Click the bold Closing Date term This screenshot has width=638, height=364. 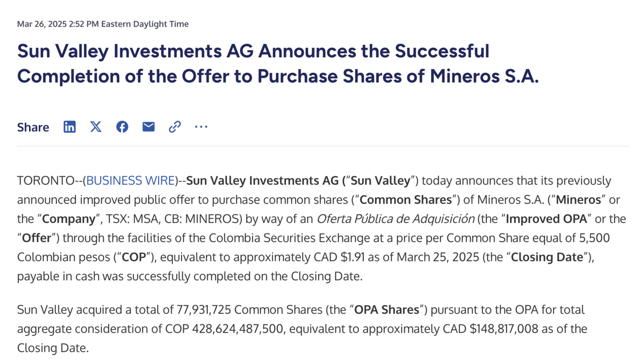point(547,257)
